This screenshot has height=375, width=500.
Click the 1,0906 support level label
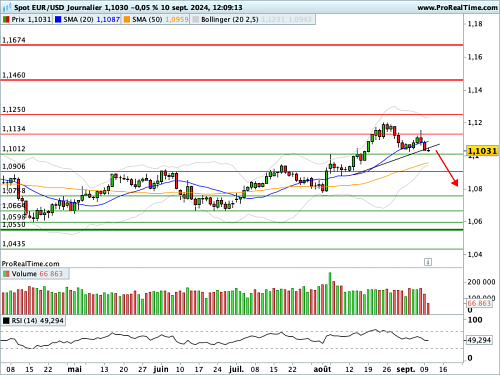14,167
